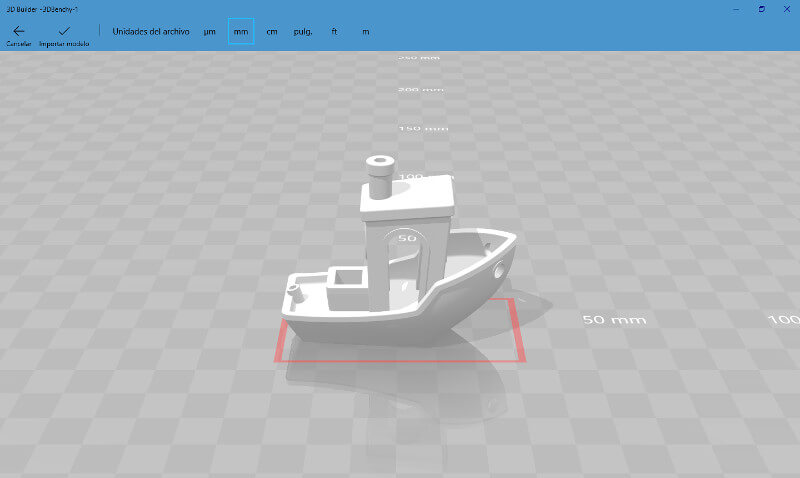Click the back arrow Cancelar icon
This screenshot has height=478, width=800.
19,32
